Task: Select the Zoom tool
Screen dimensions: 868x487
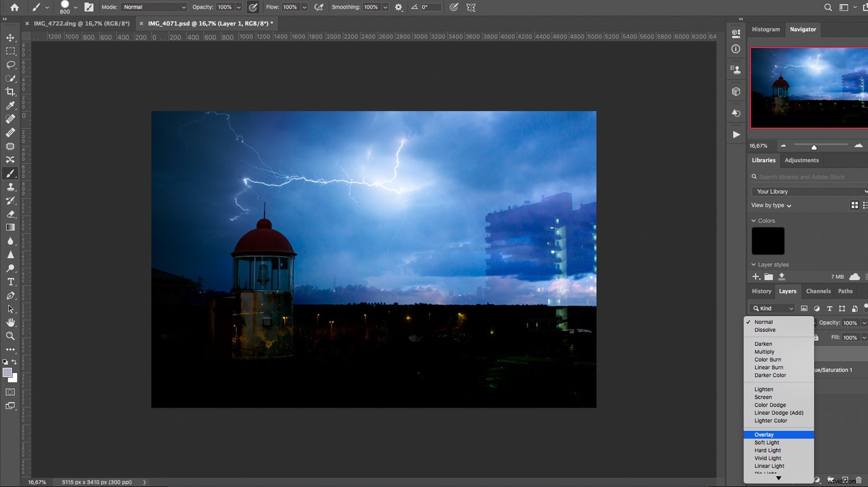Action: coord(10,336)
